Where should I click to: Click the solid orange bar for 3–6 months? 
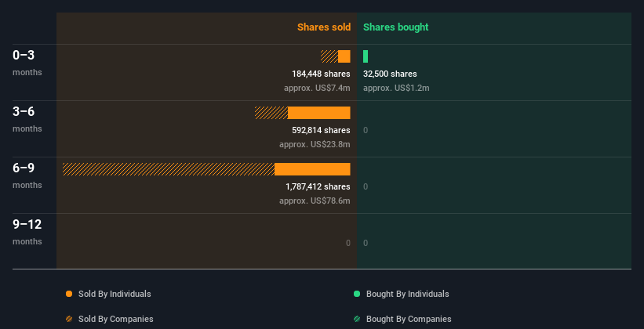pyautogui.click(x=318, y=113)
